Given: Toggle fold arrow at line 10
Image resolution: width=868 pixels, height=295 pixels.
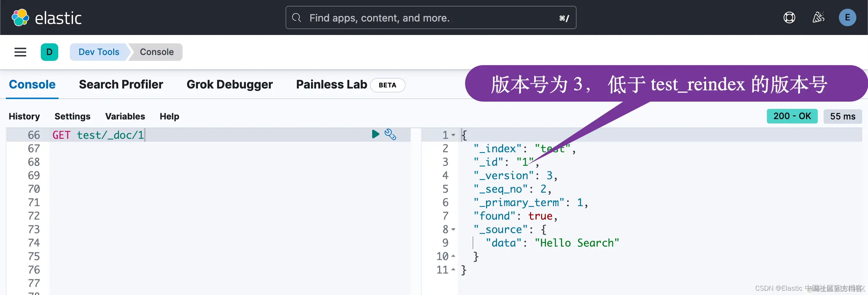Looking at the screenshot, I should (453, 256).
